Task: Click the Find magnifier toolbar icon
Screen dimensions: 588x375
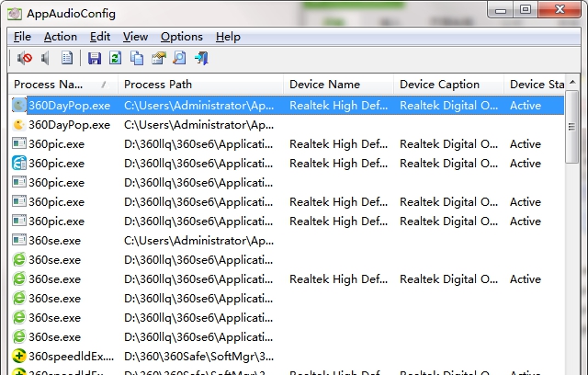Action: coord(179,59)
